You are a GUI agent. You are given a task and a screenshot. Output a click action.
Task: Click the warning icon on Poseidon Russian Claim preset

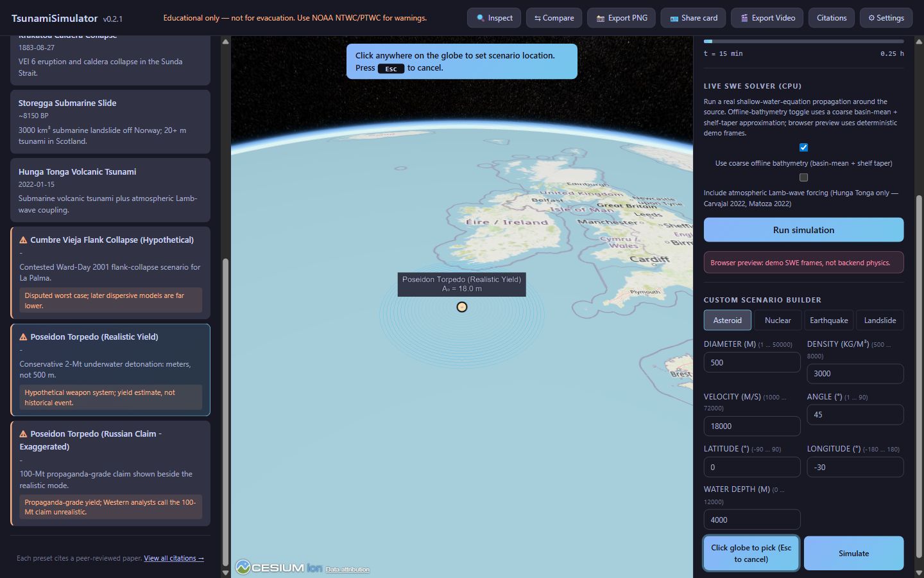pos(23,434)
